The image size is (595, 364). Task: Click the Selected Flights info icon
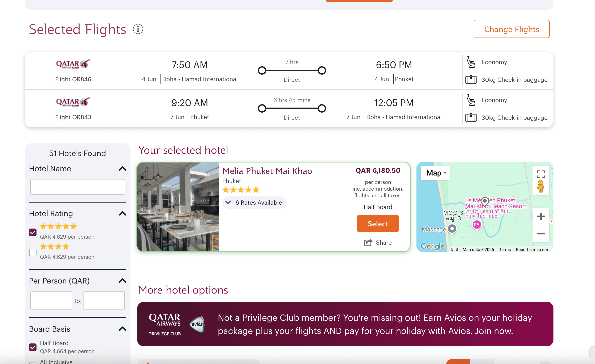[x=138, y=29]
